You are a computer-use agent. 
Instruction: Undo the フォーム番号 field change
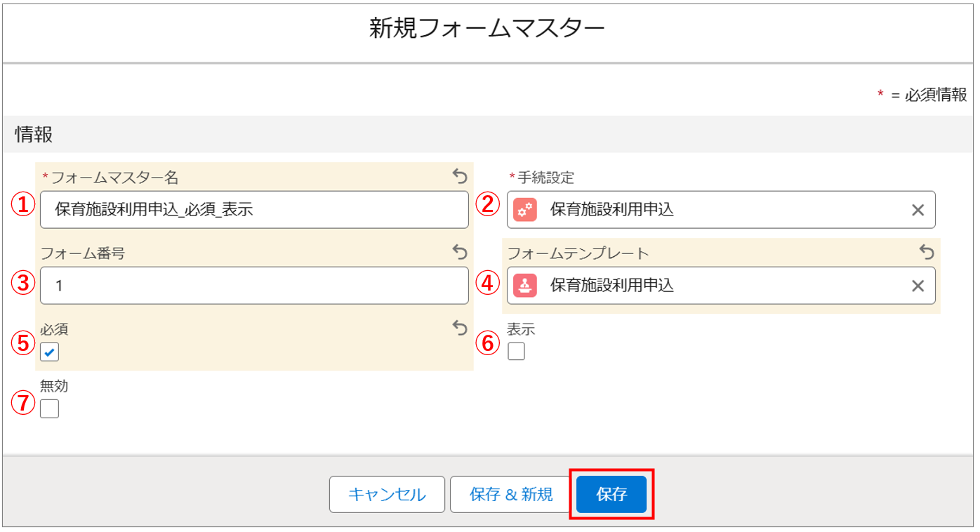coord(459,251)
